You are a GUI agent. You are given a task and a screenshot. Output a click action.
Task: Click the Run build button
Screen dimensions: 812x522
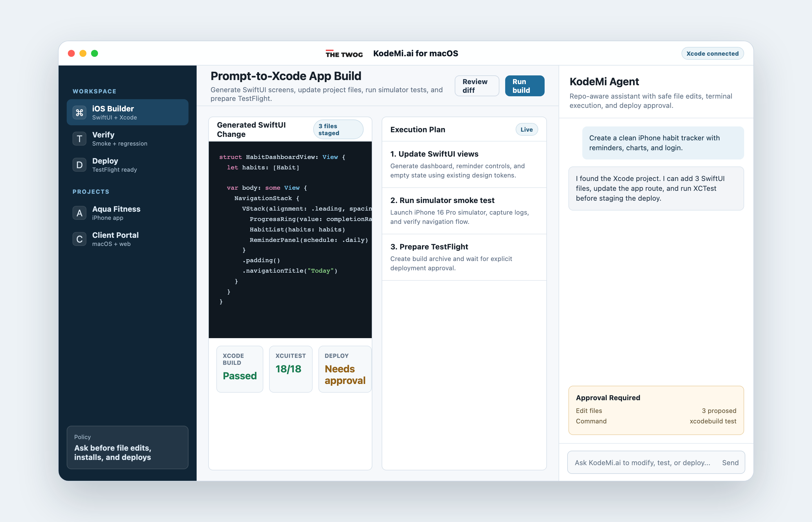click(524, 86)
